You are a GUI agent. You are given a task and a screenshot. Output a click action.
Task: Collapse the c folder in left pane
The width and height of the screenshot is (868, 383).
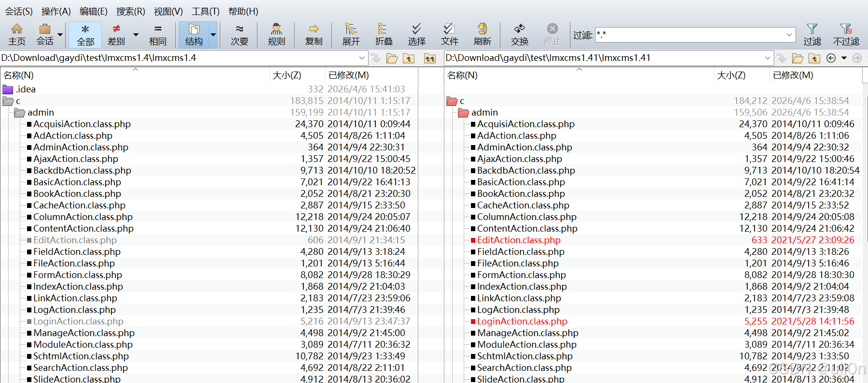tap(8, 101)
